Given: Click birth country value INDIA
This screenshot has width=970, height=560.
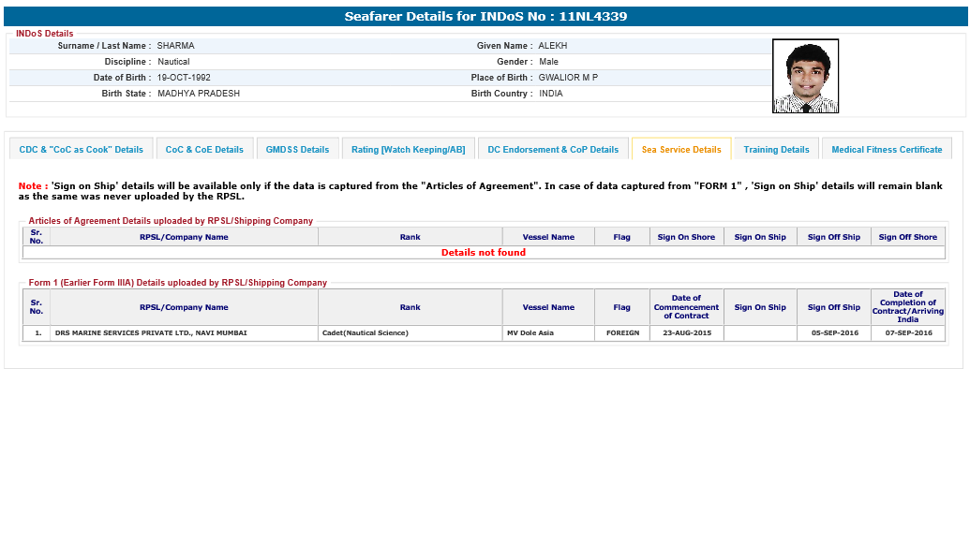Looking at the screenshot, I should 550,94.
